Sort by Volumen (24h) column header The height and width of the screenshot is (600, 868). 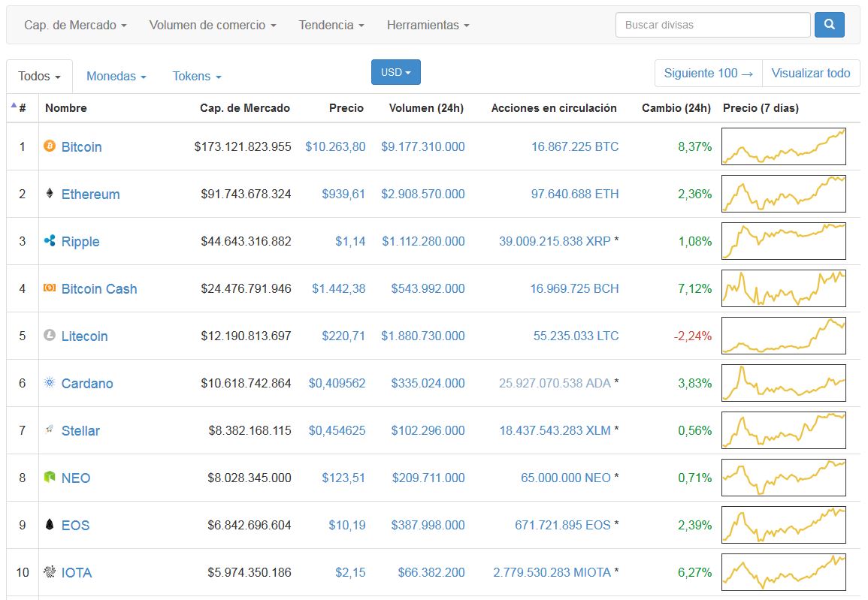coord(426,108)
